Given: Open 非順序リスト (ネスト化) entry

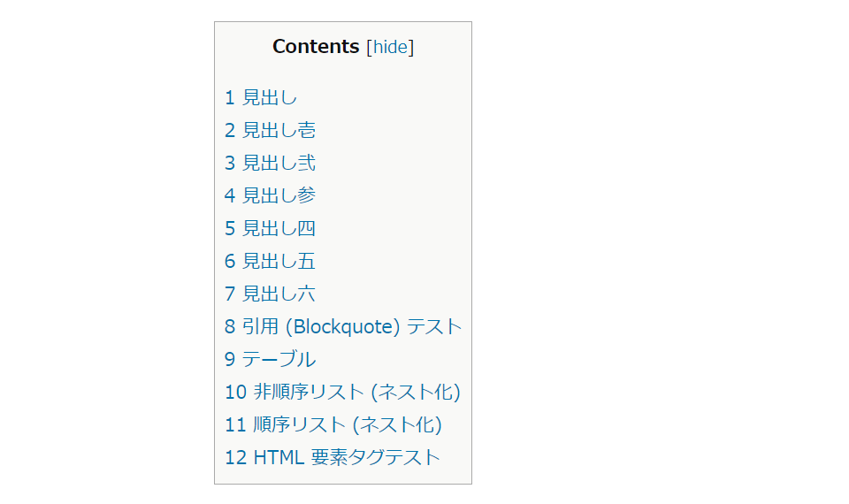Looking at the screenshot, I should (x=356, y=392).
